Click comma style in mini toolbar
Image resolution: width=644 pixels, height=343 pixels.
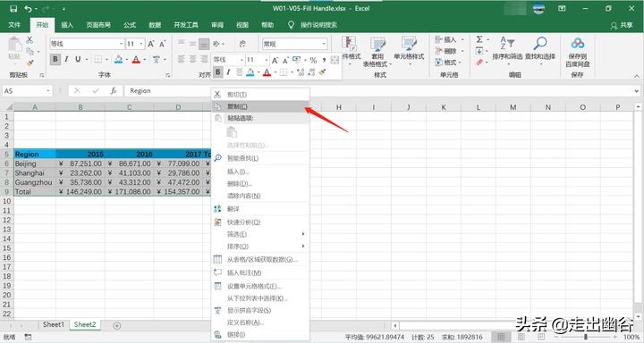(x=324, y=61)
